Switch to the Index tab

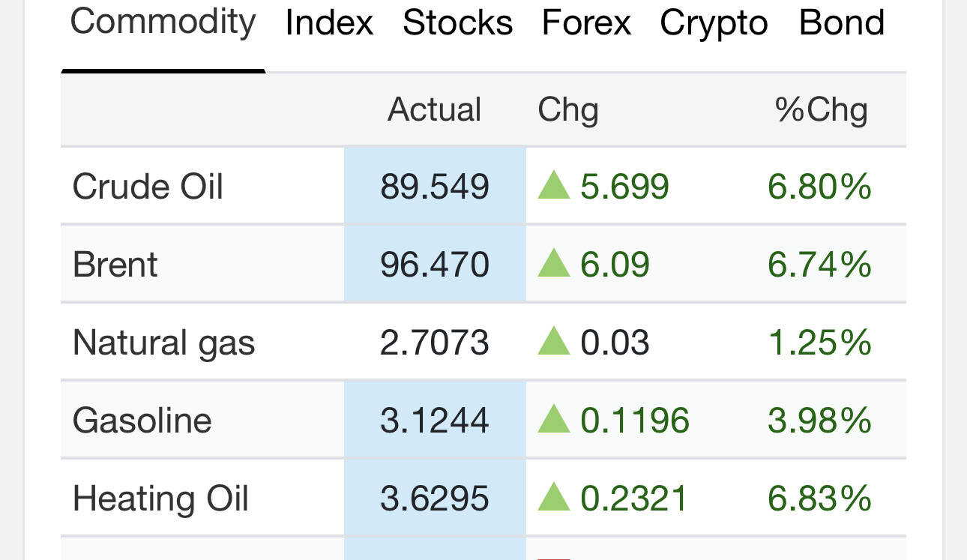point(329,22)
